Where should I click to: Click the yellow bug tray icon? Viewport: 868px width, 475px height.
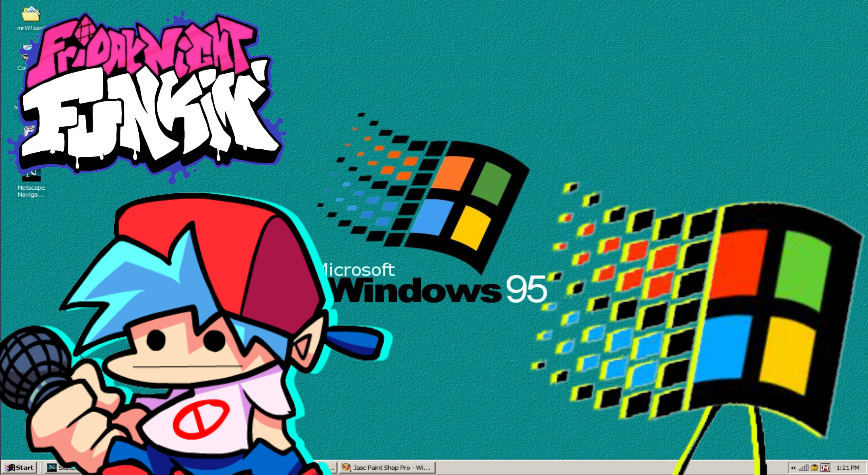point(814,468)
